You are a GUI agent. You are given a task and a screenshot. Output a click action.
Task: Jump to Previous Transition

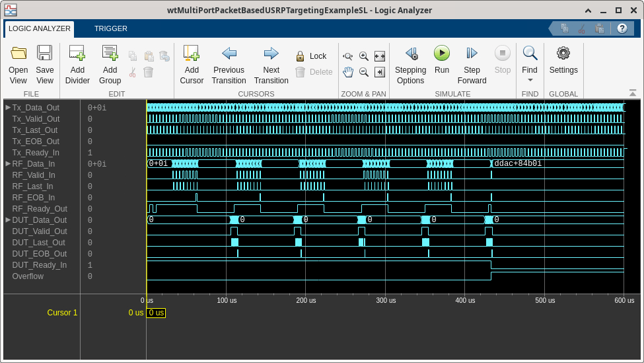coord(229,54)
